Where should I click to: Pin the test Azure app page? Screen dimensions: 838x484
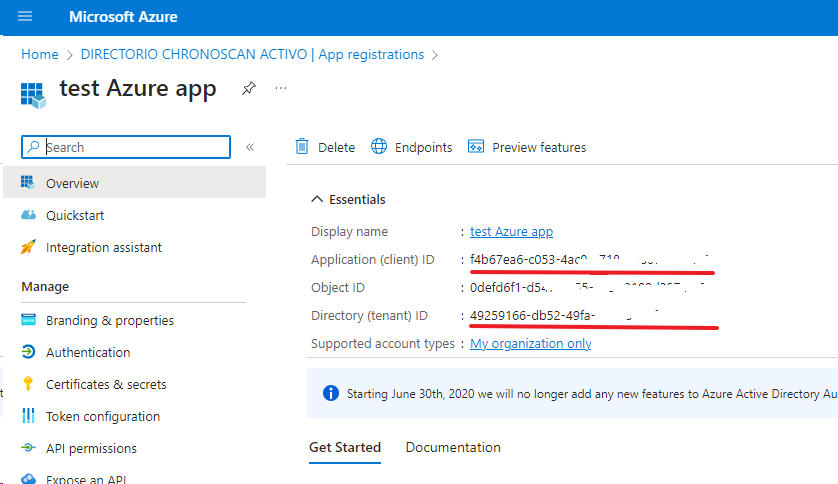(248, 89)
